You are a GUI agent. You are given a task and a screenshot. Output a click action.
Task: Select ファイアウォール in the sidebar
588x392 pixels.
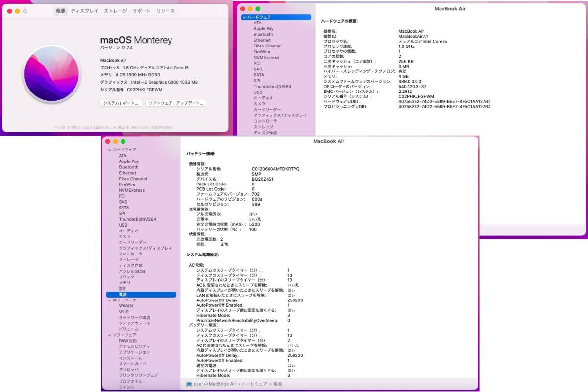click(x=134, y=323)
